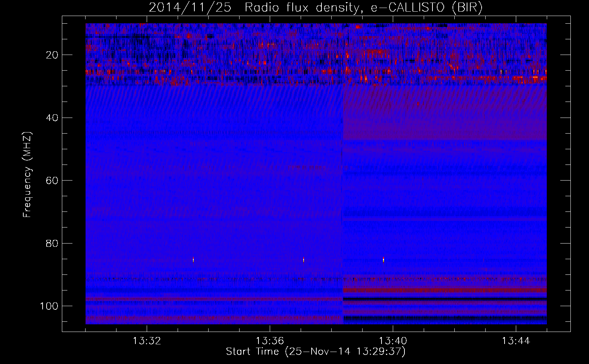Click the 13:32 time tick label
The width and height of the screenshot is (589, 364).
click(x=147, y=341)
